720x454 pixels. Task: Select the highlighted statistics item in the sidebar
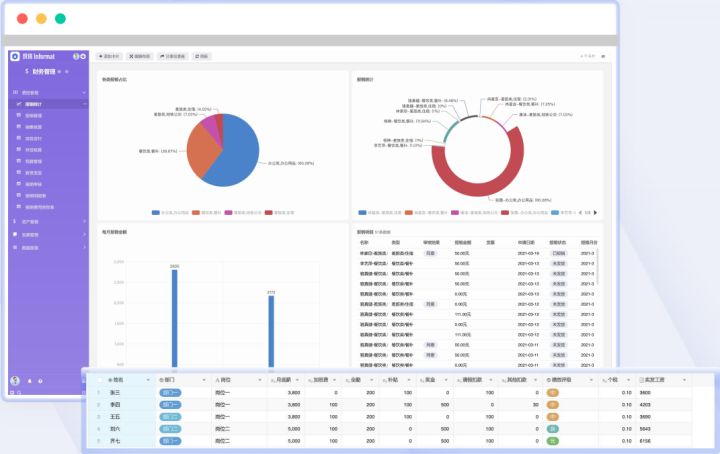click(x=48, y=104)
